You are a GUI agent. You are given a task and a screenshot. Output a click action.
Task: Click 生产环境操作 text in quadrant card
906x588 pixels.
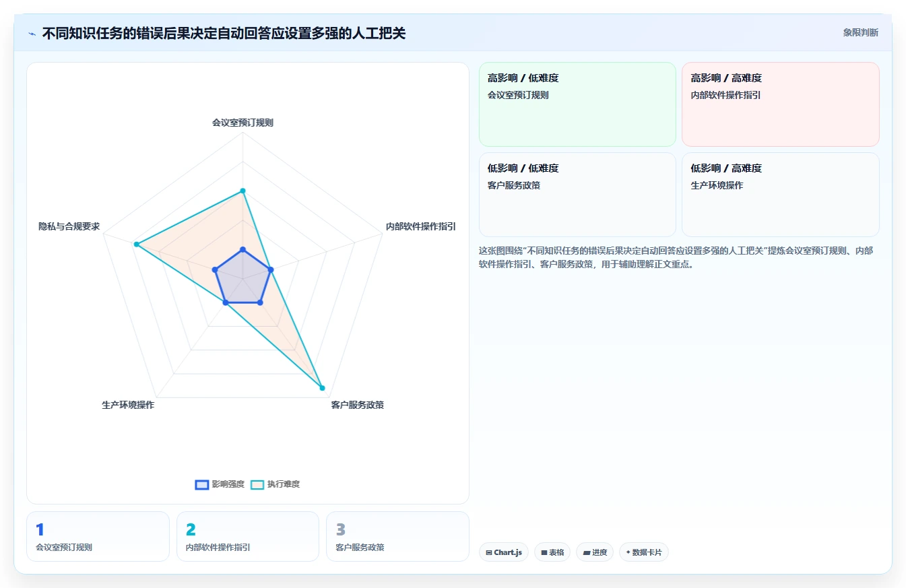pyautogui.click(x=717, y=185)
